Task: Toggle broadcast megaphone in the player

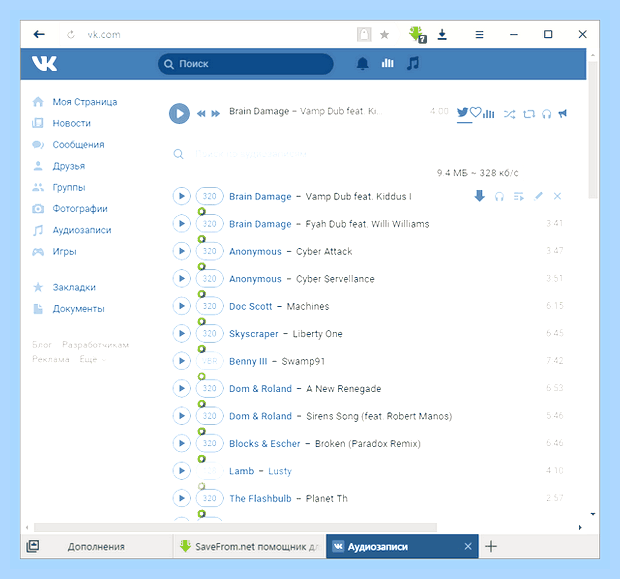Action: click(x=563, y=114)
